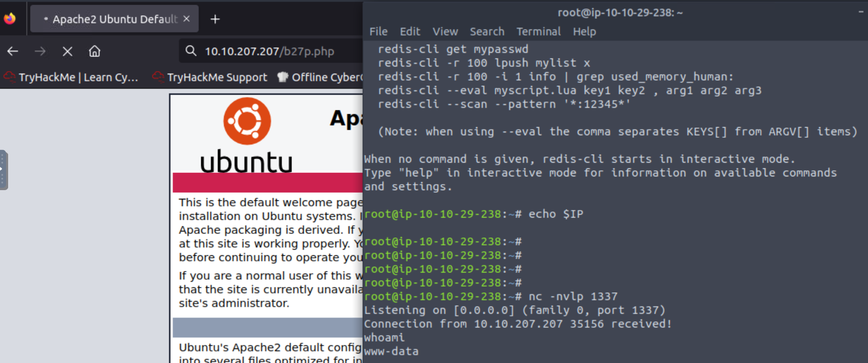The height and width of the screenshot is (363, 868).
Task: Click the magnifier icon in address bar
Action: 191,51
